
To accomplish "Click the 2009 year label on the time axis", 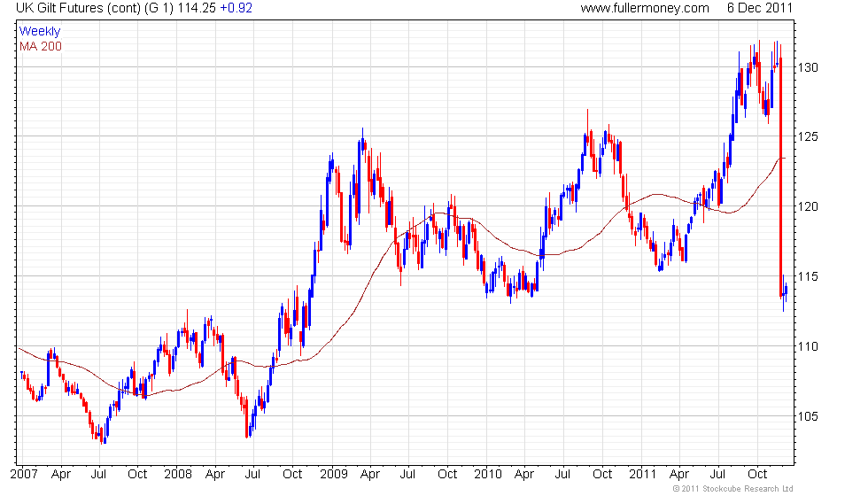I will click(334, 475).
